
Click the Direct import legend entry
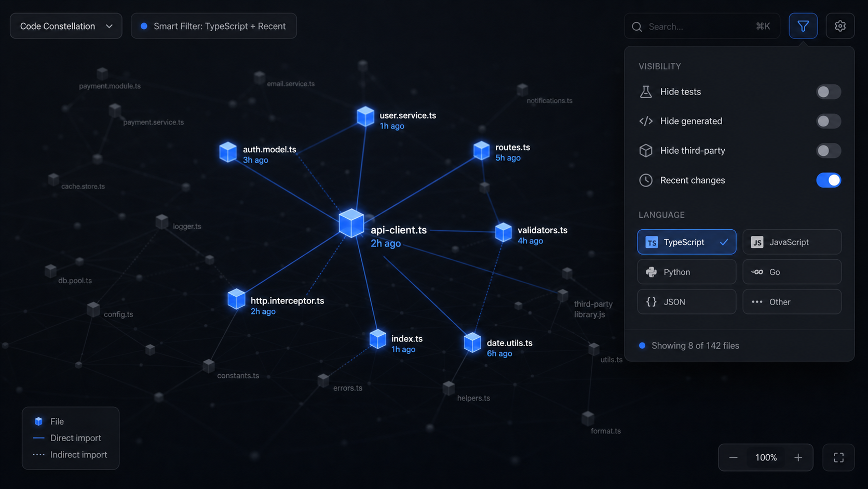pyautogui.click(x=67, y=438)
